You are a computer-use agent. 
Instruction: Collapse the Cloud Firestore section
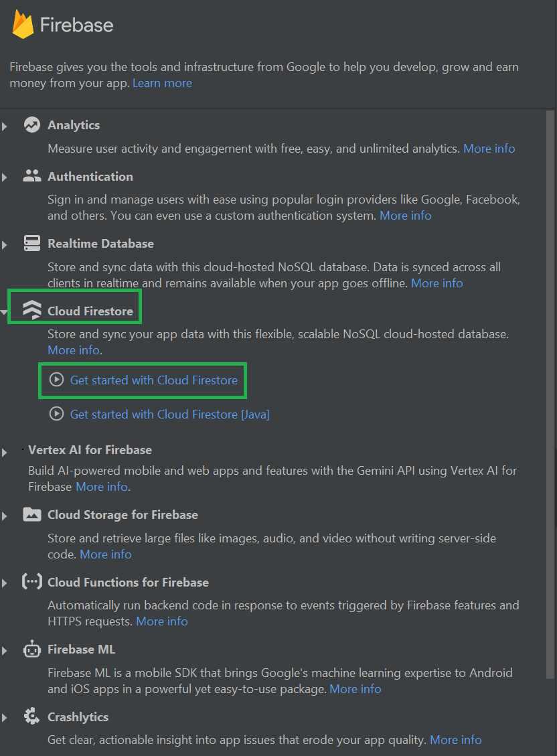click(5, 311)
